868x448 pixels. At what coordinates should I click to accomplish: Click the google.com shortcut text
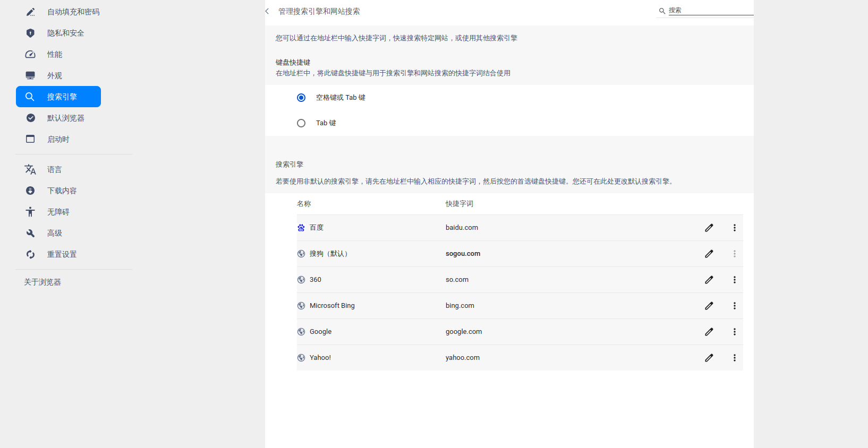click(464, 332)
